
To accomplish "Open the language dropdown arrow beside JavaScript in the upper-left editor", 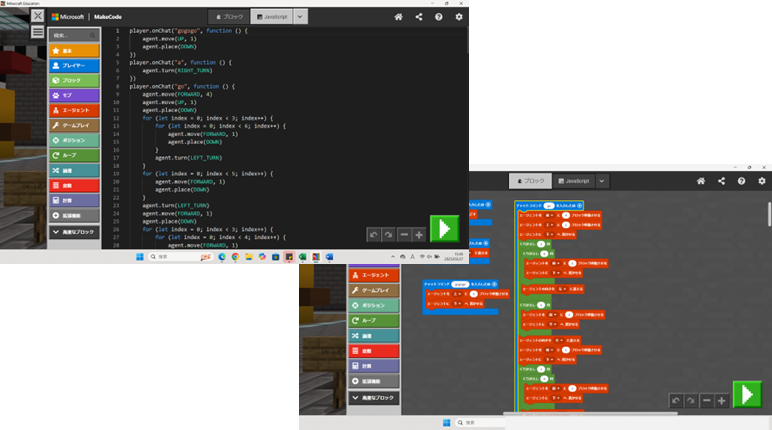I will 301,17.
